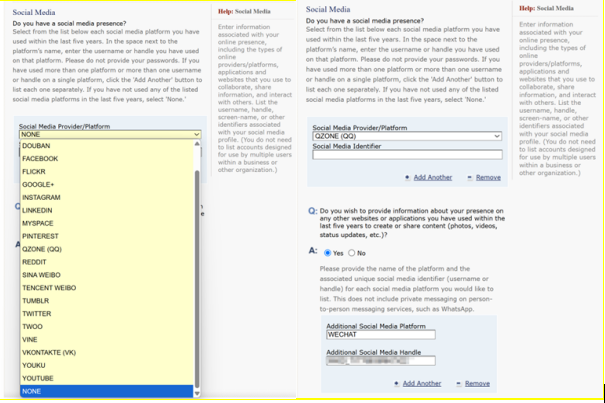The image size is (605, 403).
Task: Select GOOGLE+ option
Action: (x=107, y=185)
